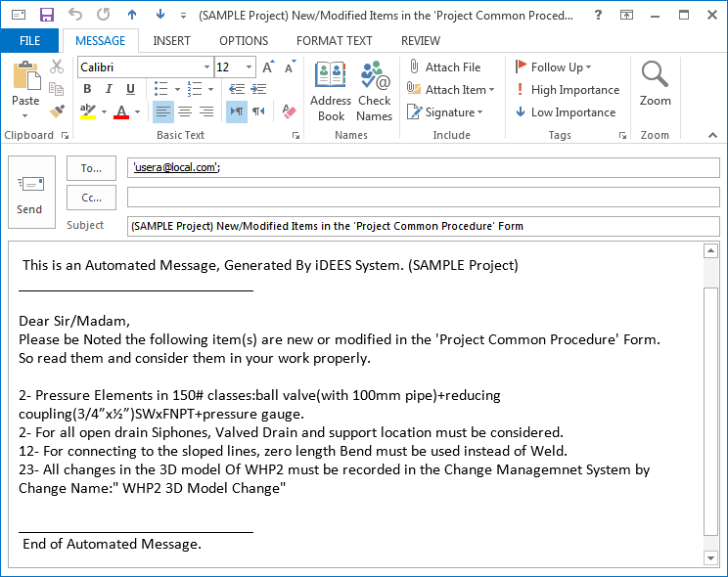The image size is (728, 577).
Task: Toggle Align Right paragraph
Action: pos(206,111)
